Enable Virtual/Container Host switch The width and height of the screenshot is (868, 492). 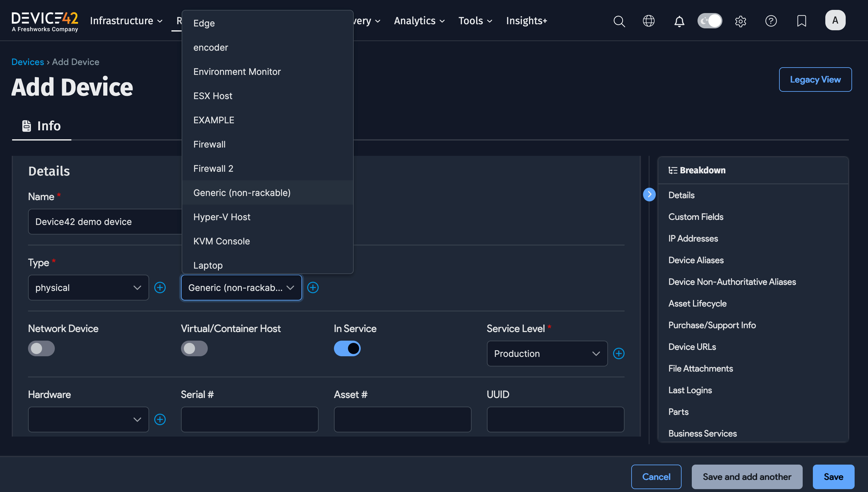194,348
